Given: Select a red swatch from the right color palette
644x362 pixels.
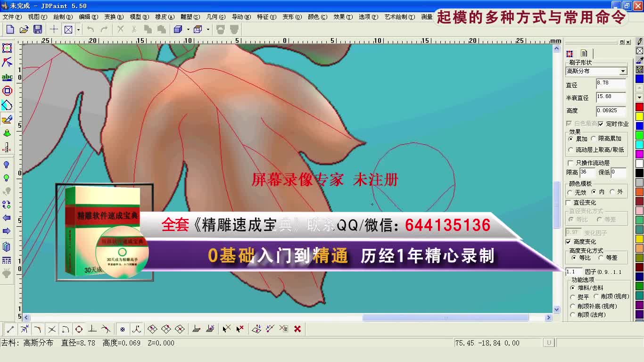Looking at the screenshot, I should 639,107.
